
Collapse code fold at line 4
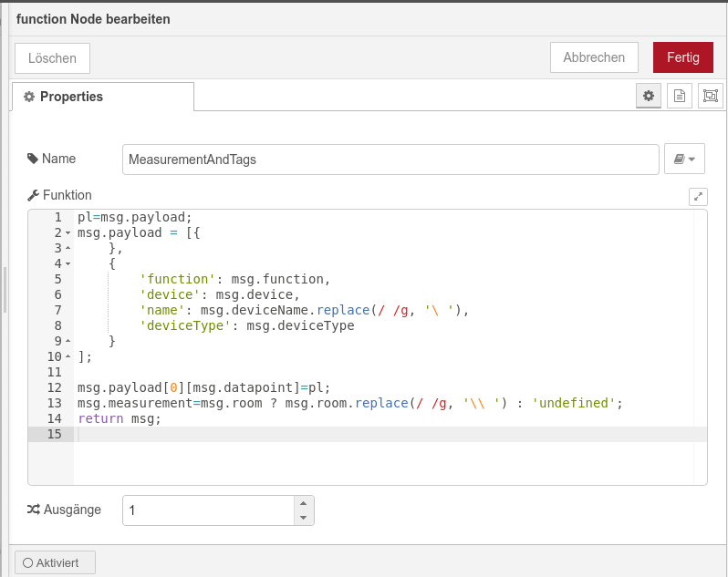point(68,264)
